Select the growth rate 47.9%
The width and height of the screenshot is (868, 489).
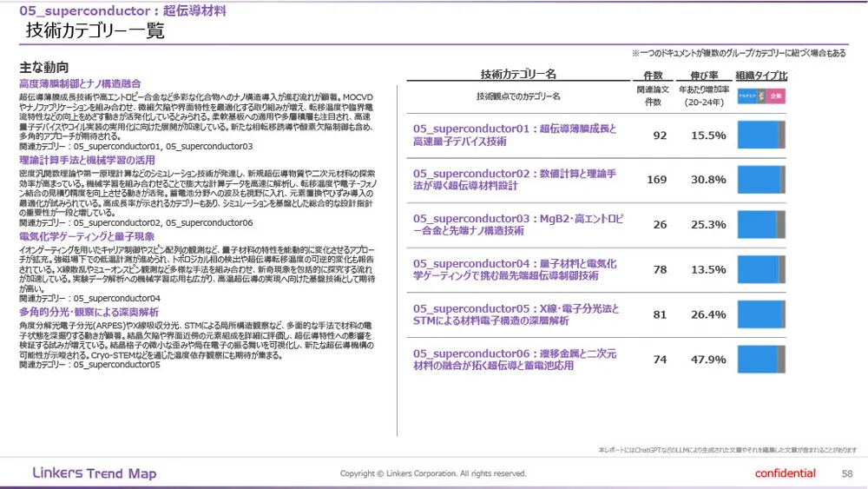coord(708,359)
